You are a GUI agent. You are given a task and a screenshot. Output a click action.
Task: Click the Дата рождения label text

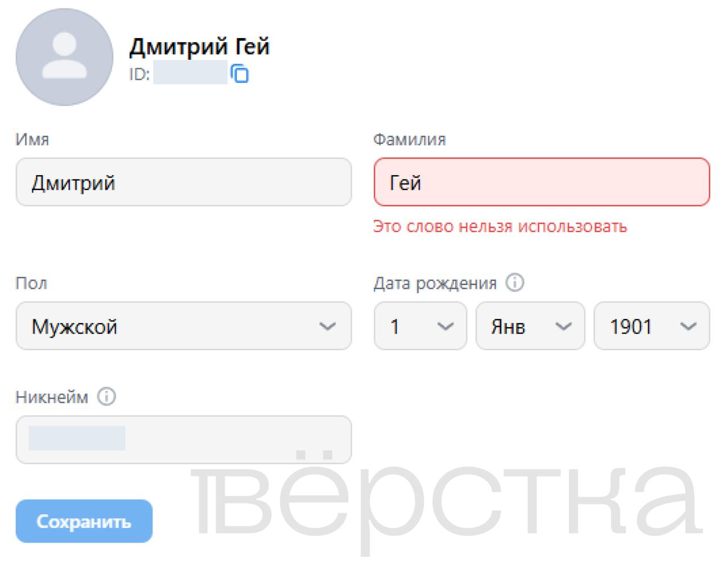435,283
